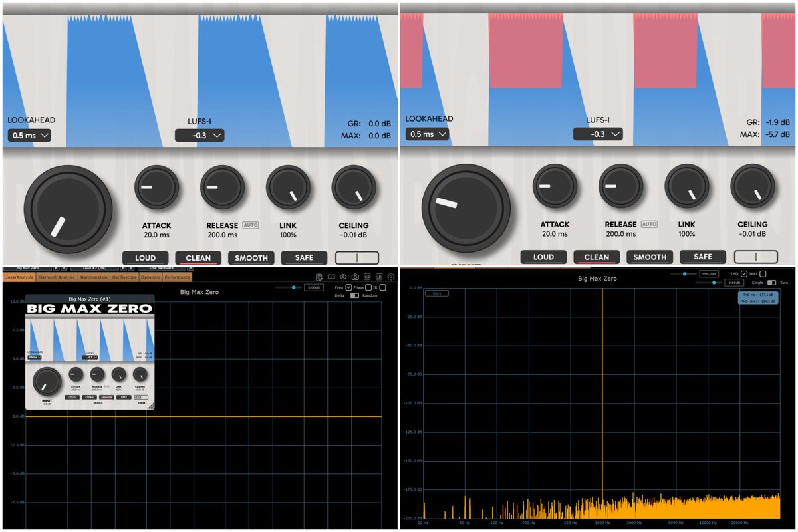This screenshot has width=798, height=532.
Task: Click SAFE mode in top-right plugin
Action: [x=703, y=256]
